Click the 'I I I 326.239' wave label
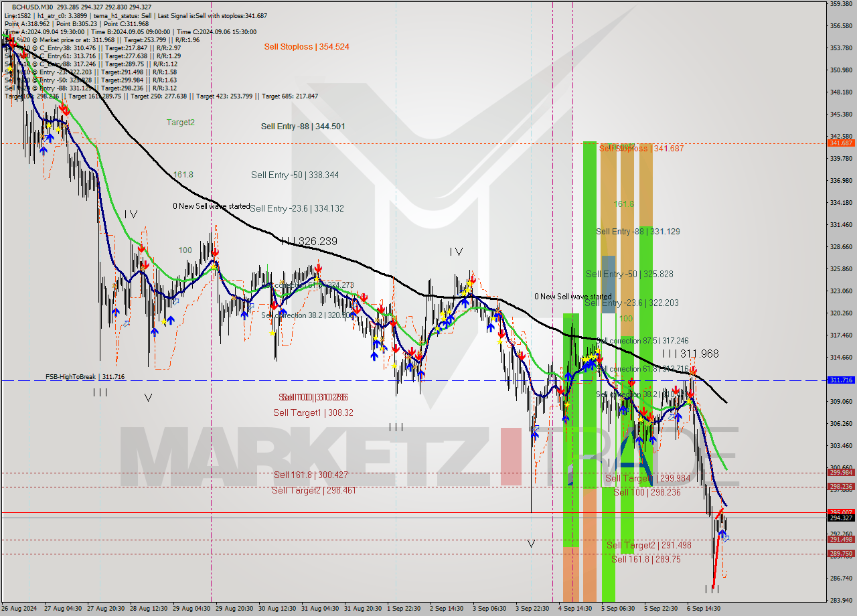Viewport: 857px width, 616px height. click(309, 241)
